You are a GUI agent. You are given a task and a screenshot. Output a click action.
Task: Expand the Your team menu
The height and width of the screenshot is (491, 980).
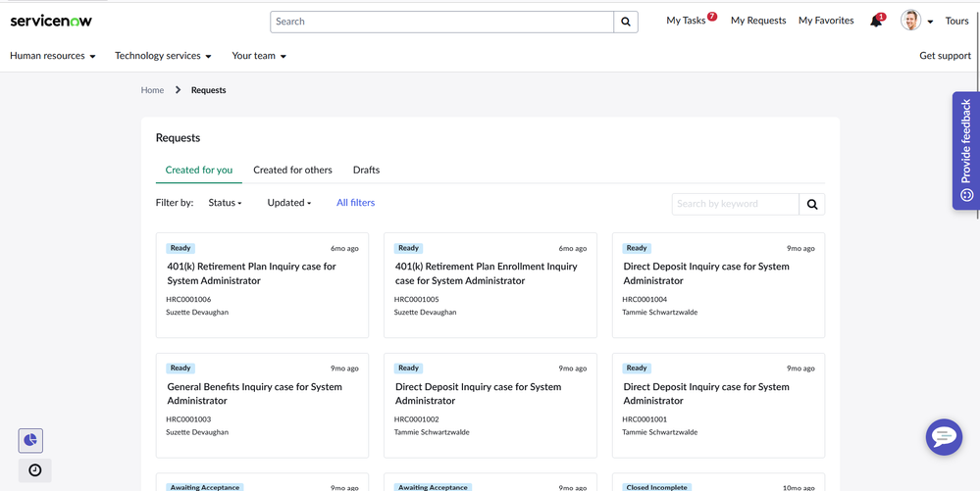point(259,56)
